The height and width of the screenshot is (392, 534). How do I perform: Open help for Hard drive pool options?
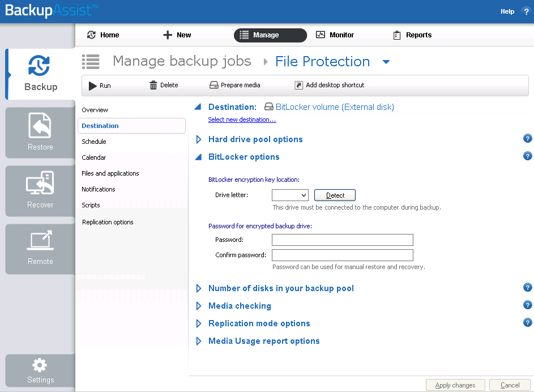tap(528, 139)
